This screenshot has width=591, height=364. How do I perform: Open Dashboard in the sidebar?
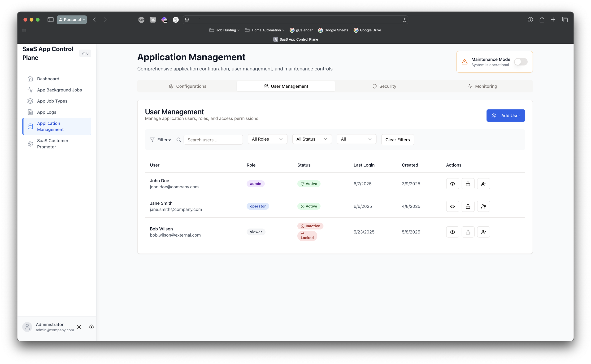pos(57,79)
